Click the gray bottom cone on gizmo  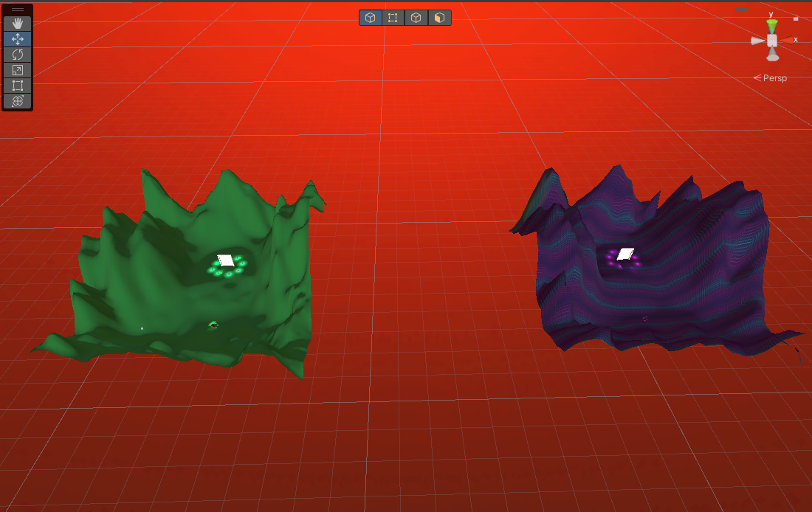coord(773,55)
